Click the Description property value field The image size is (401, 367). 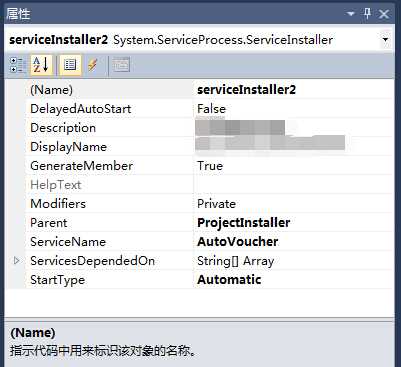pos(293,128)
